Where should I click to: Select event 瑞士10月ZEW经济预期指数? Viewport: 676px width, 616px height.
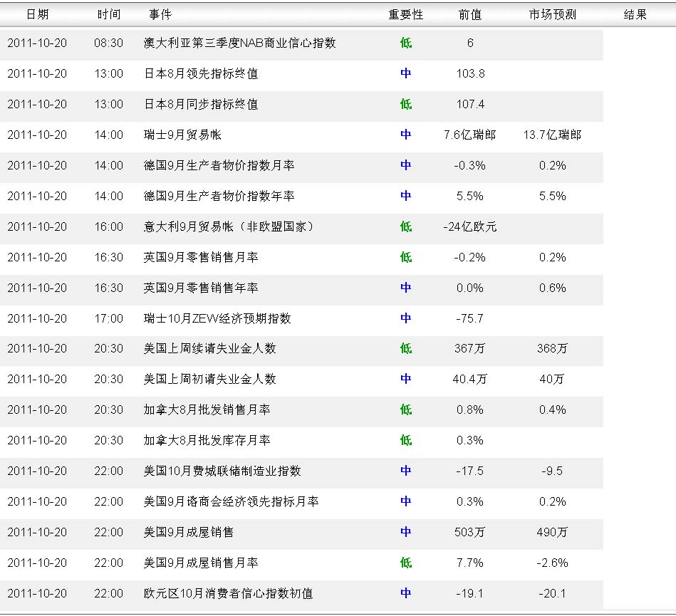(x=217, y=318)
